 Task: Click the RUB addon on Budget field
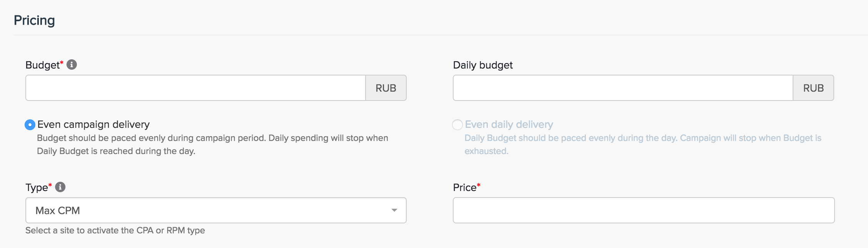tap(386, 88)
